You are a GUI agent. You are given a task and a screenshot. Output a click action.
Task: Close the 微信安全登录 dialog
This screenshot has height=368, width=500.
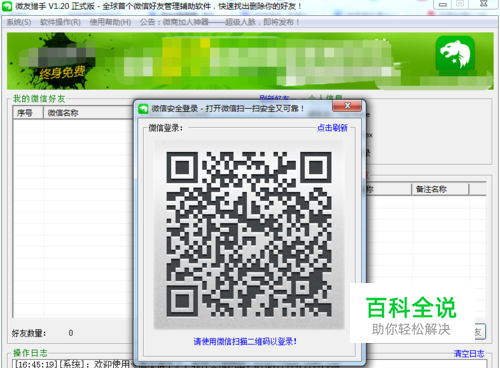pos(347,106)
